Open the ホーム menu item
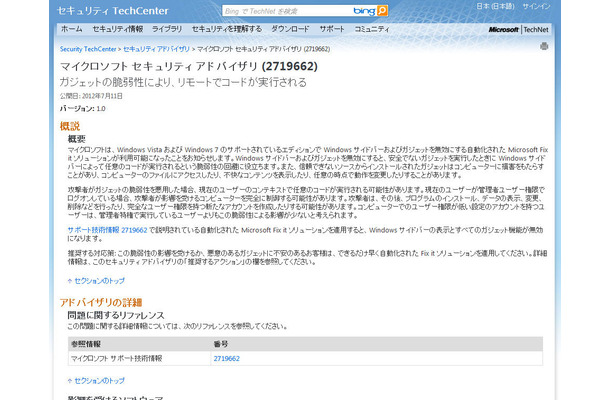This screenshot has width=610, height=400. pyautogui.click(x=72, y=29)
